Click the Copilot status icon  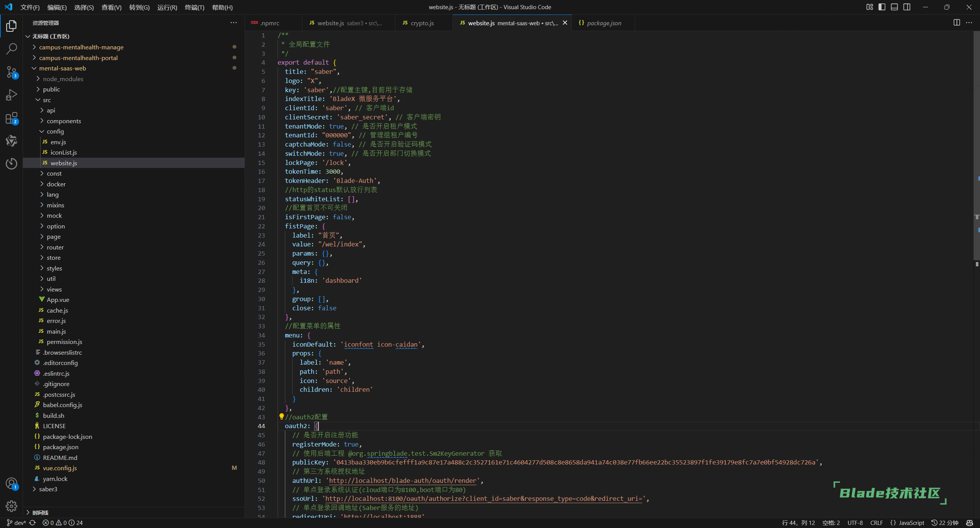pyautogui.click(x=970, y=523)
